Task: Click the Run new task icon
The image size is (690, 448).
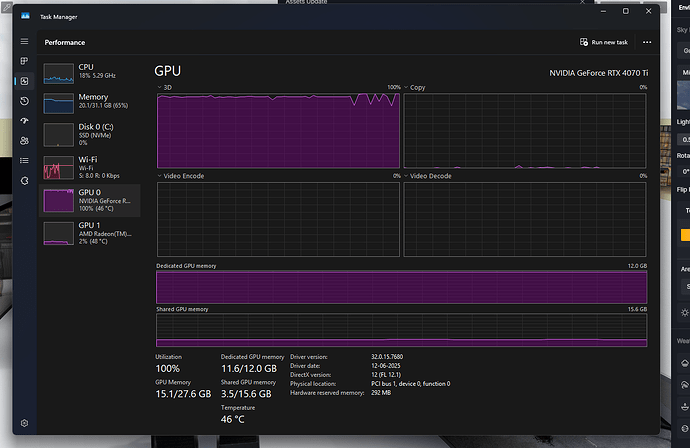Action: (584, 42)
